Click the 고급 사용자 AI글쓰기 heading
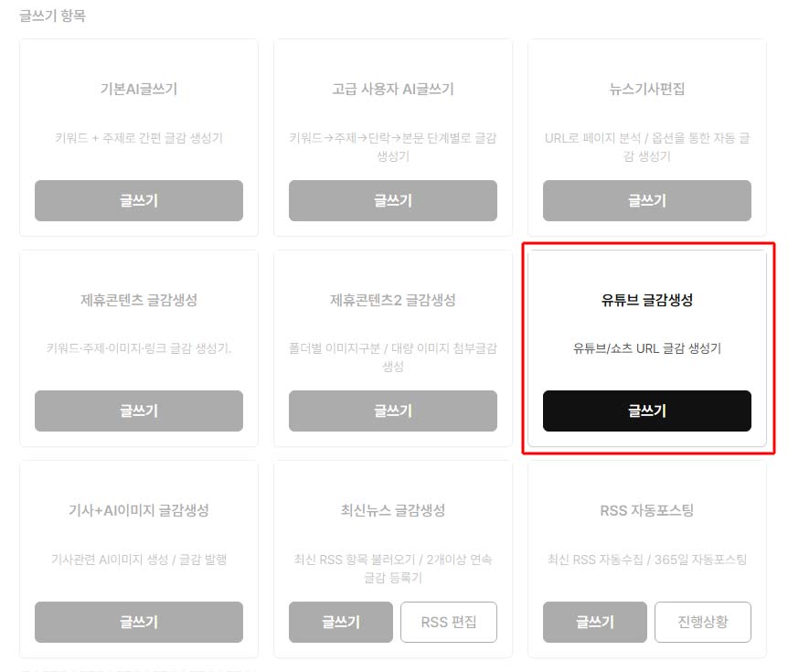Image resolution: width=788 pixels, height=672 pixels. [393, 90]
